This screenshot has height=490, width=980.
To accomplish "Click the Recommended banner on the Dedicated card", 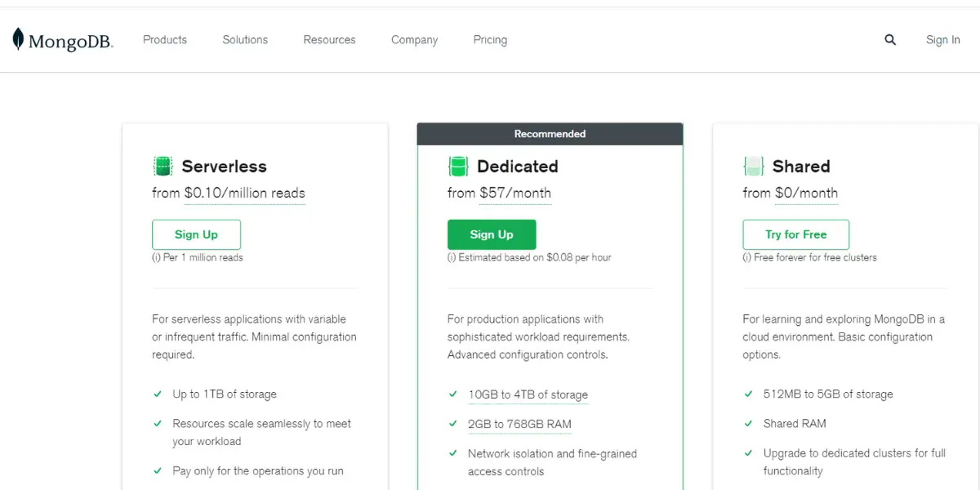I will (550, 134).
